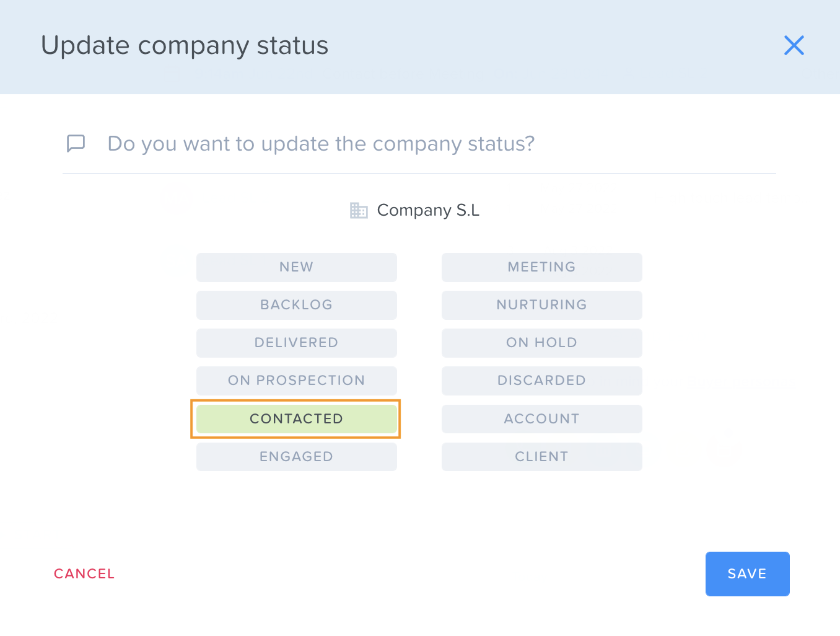840x636 pixels.
Task: Set company status to NURTURING
Action: click(x=542, y=305)
